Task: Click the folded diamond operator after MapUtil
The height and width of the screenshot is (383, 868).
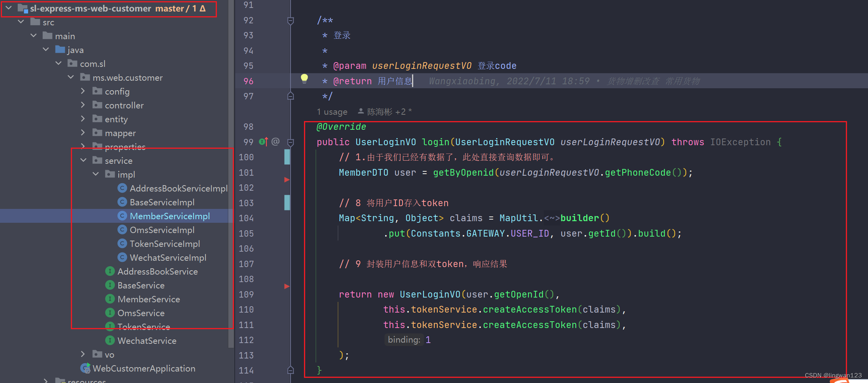Action: pos(552,218)
